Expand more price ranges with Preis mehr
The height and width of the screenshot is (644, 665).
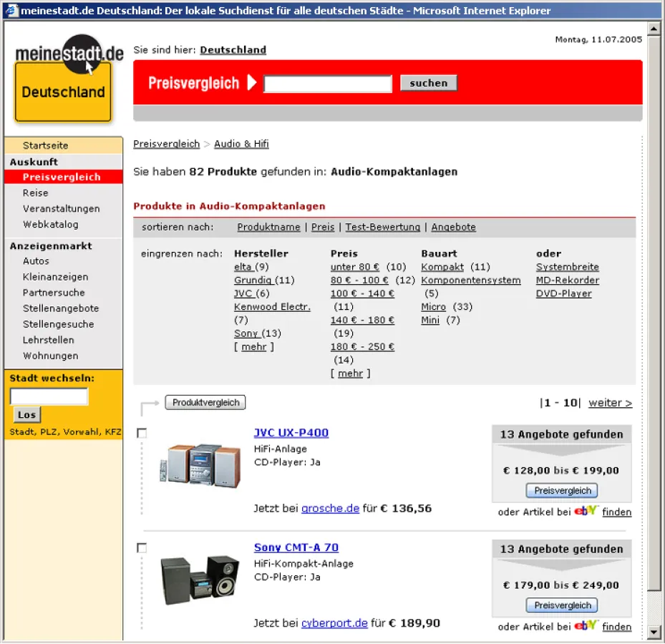coord(350,374)
